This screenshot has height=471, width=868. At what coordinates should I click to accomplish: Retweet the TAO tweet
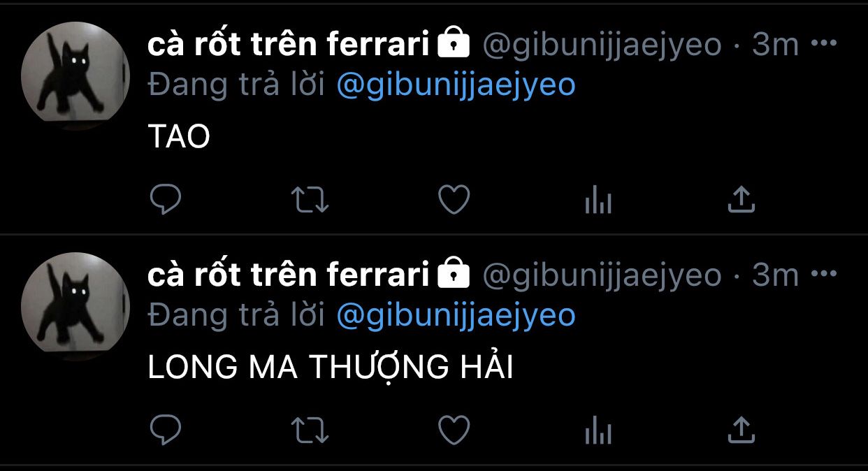click(x=310, y=200)
